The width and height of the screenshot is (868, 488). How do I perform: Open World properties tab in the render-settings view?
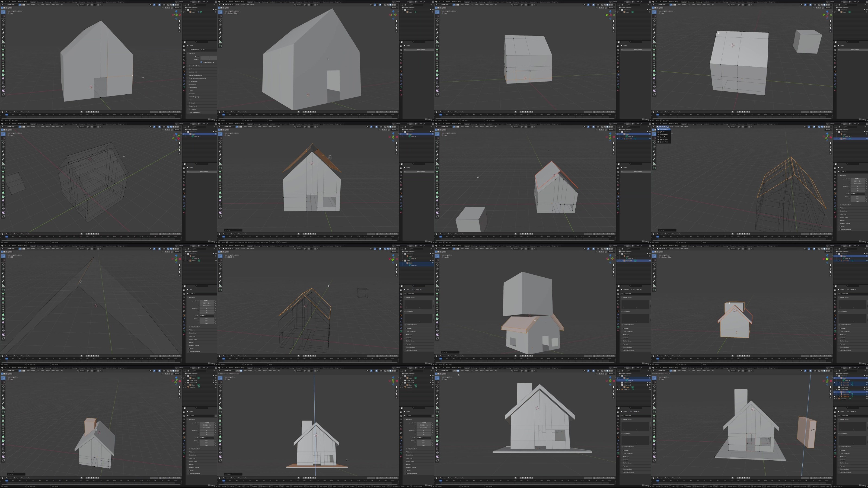pyautogui.click(x=184, y=63)
